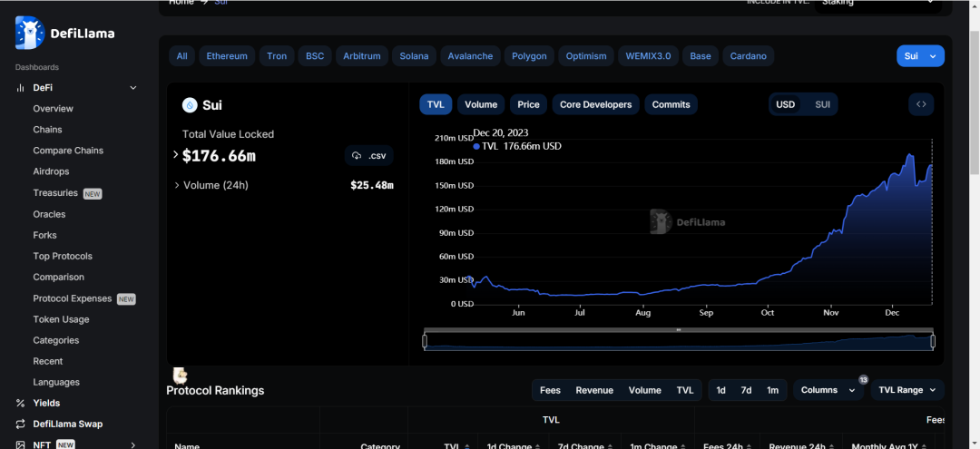Open the Columns dropdown
The width and height of the screenshot is (980, 449).
(x=828, y=390)
